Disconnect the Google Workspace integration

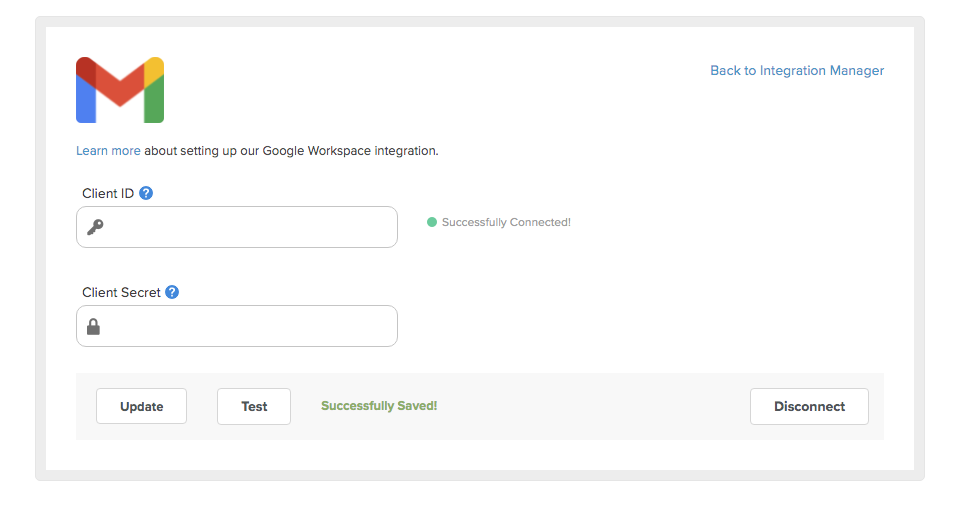click(809, 406)
